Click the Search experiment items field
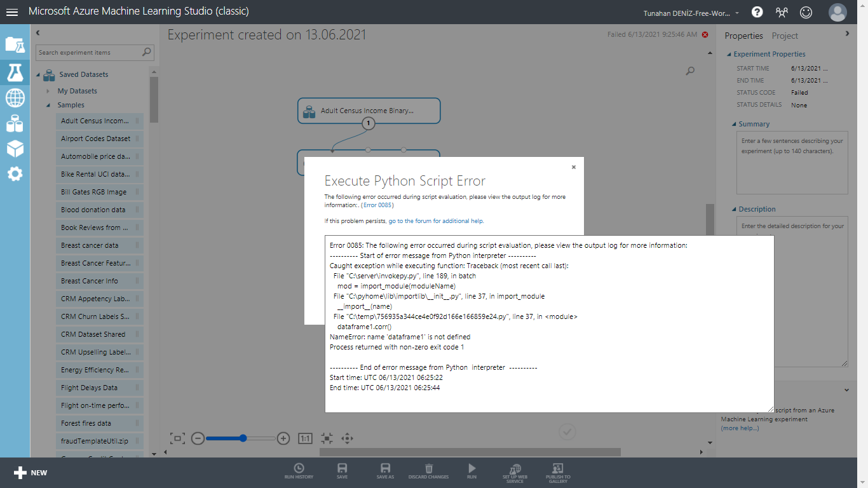Image resolution: width=868 pixels, height=488 pixels. [x=89, y=52]
